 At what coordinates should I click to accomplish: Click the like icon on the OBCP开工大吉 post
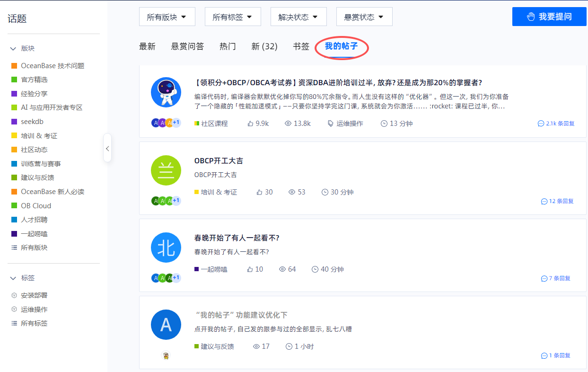coord(259,192)
